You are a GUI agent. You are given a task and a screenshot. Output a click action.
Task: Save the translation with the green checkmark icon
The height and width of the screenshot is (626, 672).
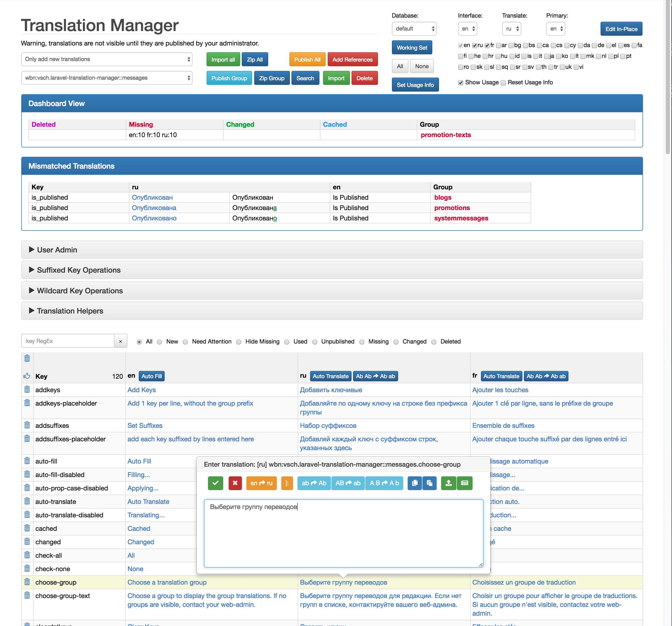pyautogui.click(x=215, y=483)
